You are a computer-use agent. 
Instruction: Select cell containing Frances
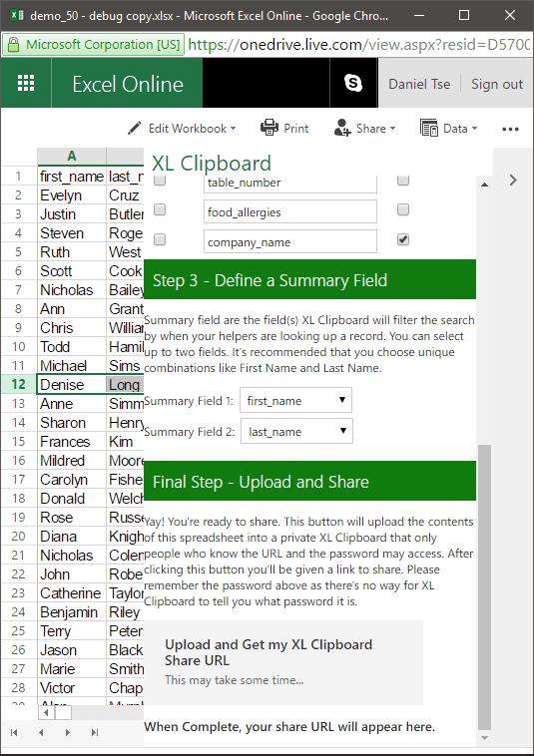[72, 441]
